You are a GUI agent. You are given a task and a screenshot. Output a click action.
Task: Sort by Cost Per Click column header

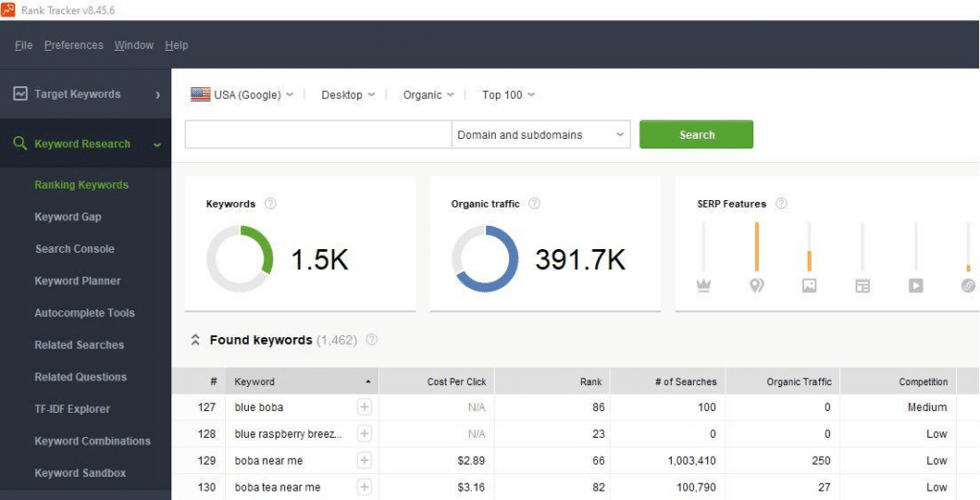(x=436, y=381)
